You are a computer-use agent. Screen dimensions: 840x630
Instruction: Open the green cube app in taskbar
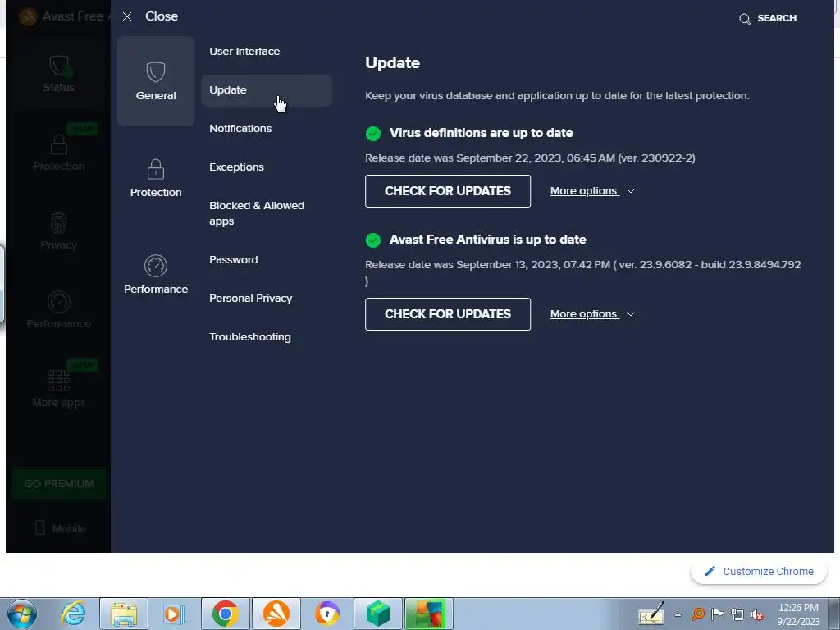tap(377, 614)
